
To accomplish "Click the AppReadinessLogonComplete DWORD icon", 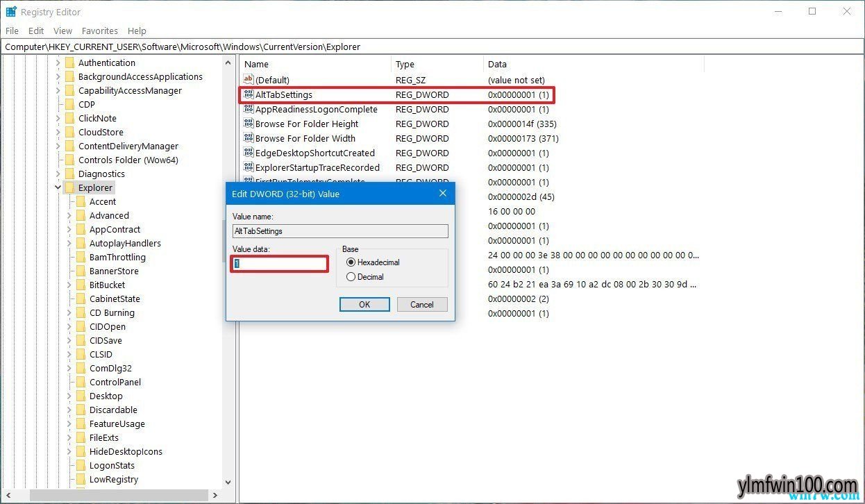I will click(249, 109).
